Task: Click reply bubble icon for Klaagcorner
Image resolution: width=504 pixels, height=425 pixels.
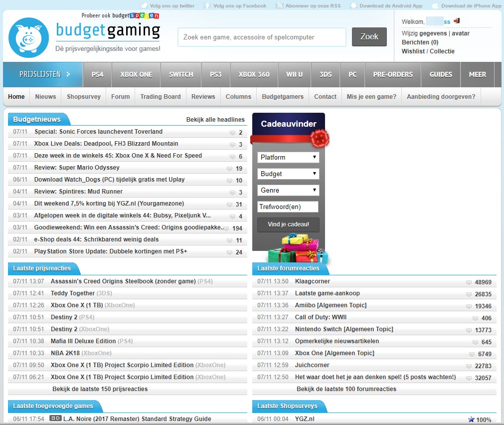Action: (469, 282)
